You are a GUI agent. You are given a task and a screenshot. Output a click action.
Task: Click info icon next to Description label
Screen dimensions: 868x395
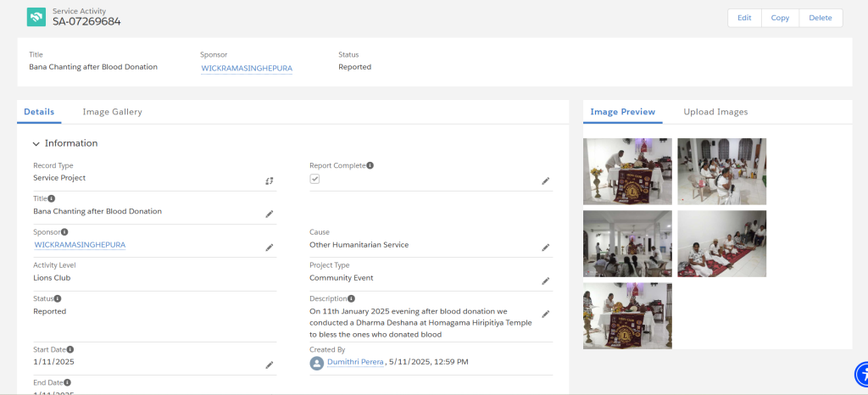pos(351,298)
